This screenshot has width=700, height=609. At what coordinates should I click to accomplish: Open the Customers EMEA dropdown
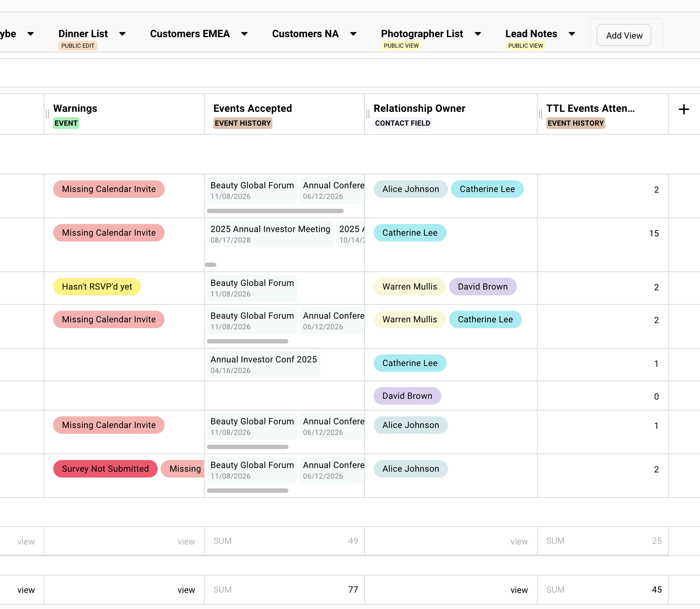(x=244, y=34)
